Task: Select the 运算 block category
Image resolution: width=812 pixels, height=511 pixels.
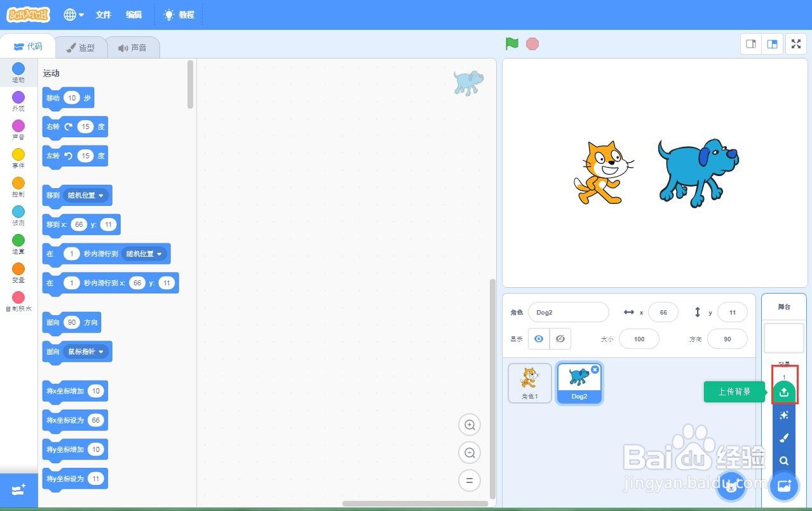Action: 18,244
